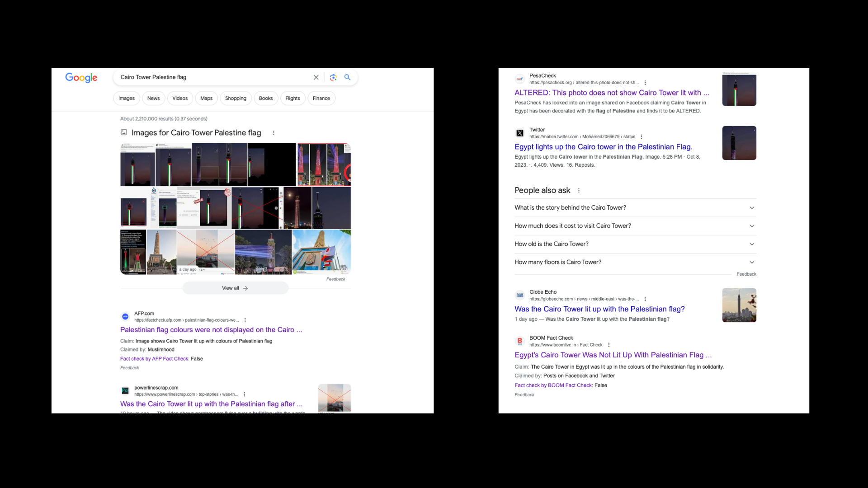Expand How much does it cost to visit
This screenshot has height=488, width=868.
(x=635, y=226)
